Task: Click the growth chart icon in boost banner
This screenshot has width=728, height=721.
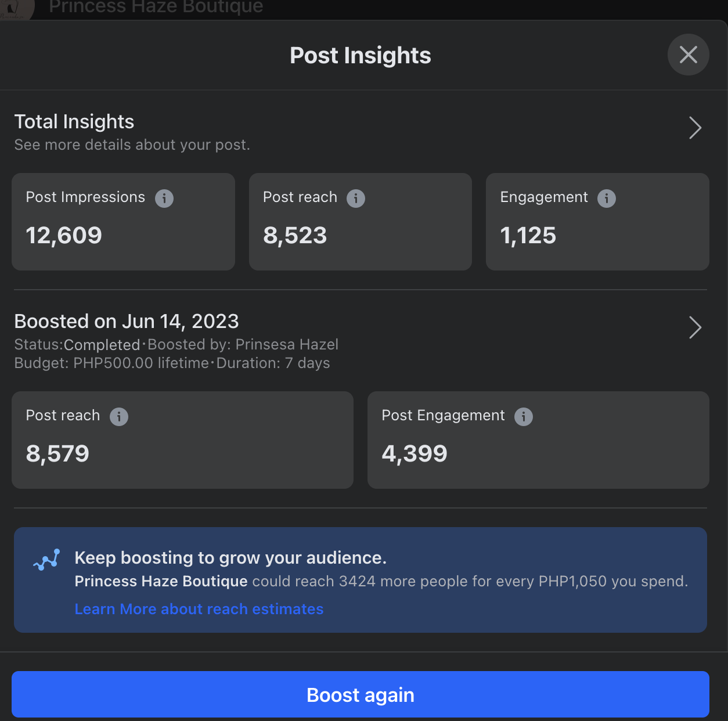Action: pos(46,560)
